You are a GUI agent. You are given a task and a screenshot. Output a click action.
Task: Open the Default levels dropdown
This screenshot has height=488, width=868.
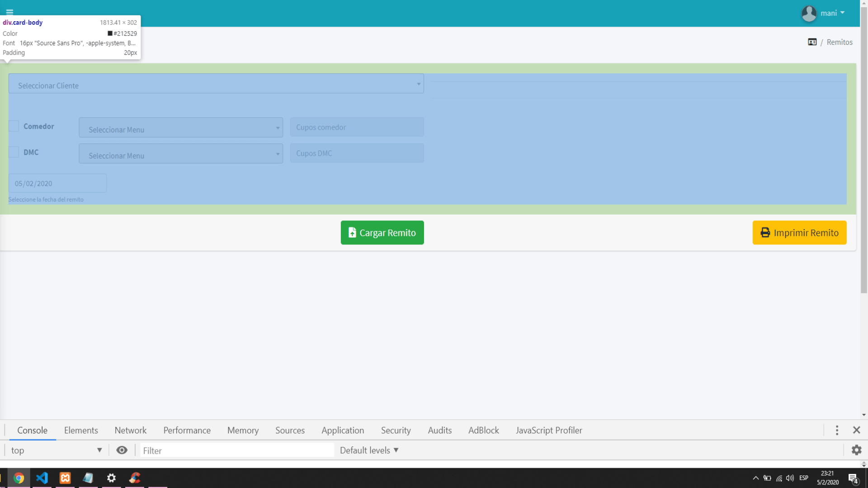(x=368, y=450)
